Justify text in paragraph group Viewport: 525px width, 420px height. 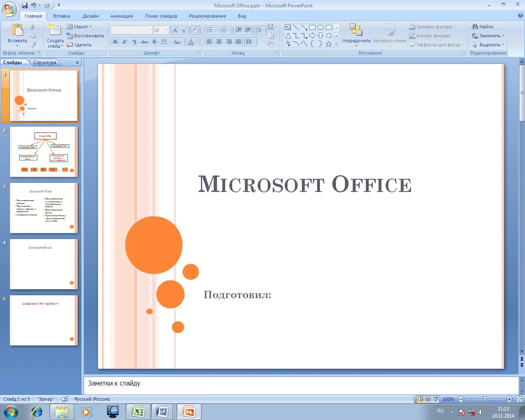click(238, 42)
